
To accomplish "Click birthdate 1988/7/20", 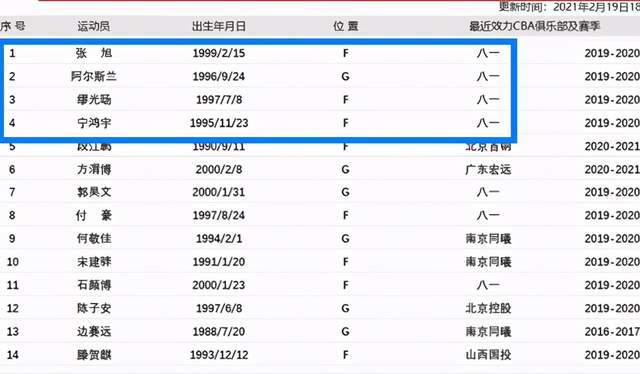I will coord(219,332).
